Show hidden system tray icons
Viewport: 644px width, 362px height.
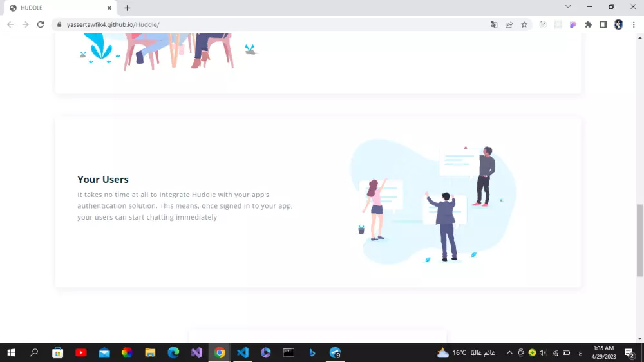(x=509, y=352)
